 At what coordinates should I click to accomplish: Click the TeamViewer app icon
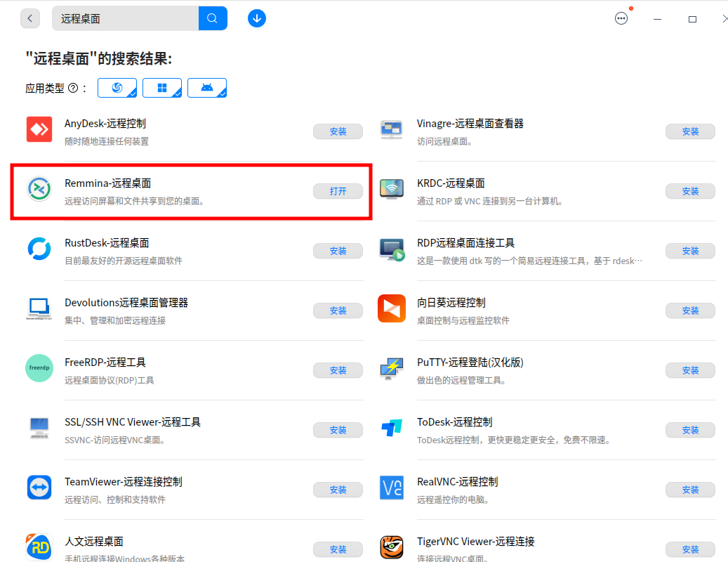tap(39, 488)
